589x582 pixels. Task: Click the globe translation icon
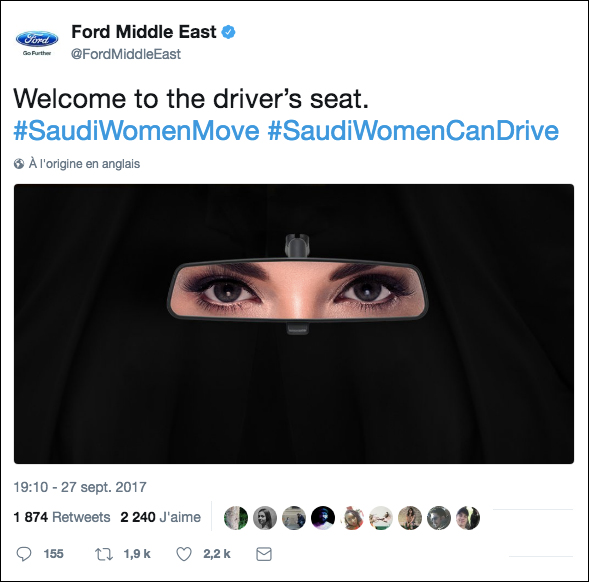click(19, 164)
